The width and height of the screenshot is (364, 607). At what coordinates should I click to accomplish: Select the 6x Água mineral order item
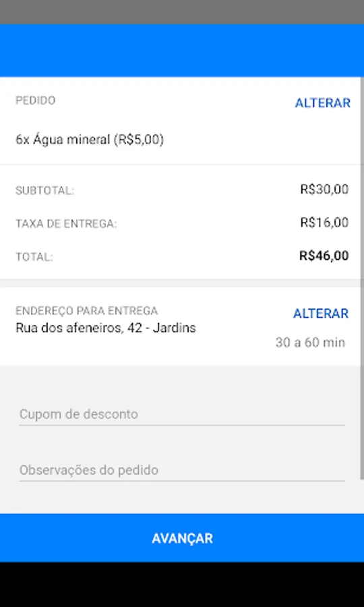click(90, 140)
